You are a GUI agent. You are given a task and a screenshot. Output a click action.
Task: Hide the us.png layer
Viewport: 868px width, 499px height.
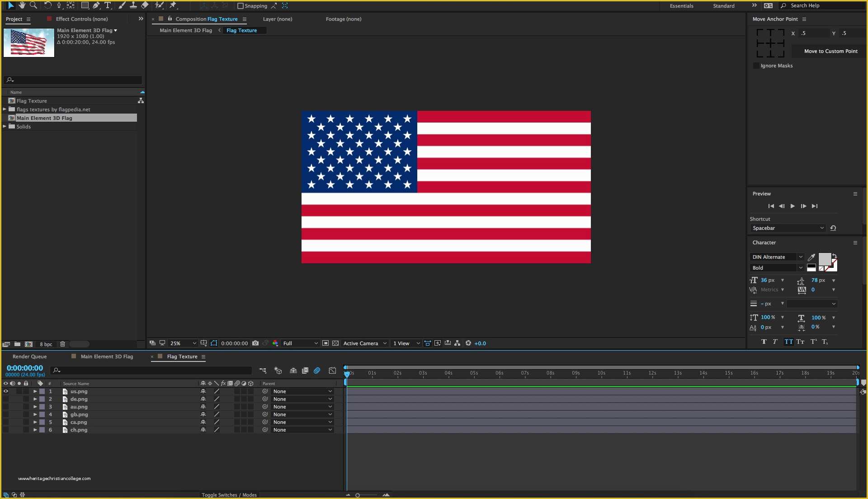click(x=5, y=391)
